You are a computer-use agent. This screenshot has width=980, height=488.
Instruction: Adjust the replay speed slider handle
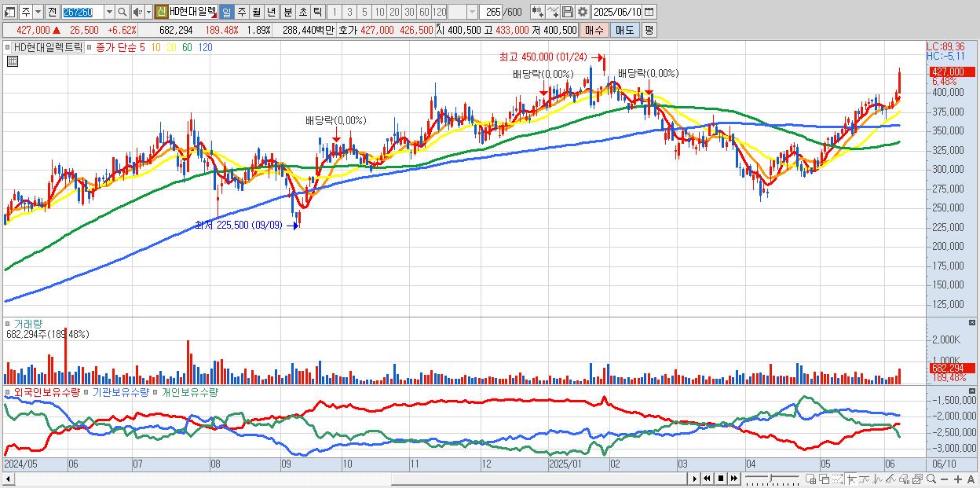click(x=770, y=479)
